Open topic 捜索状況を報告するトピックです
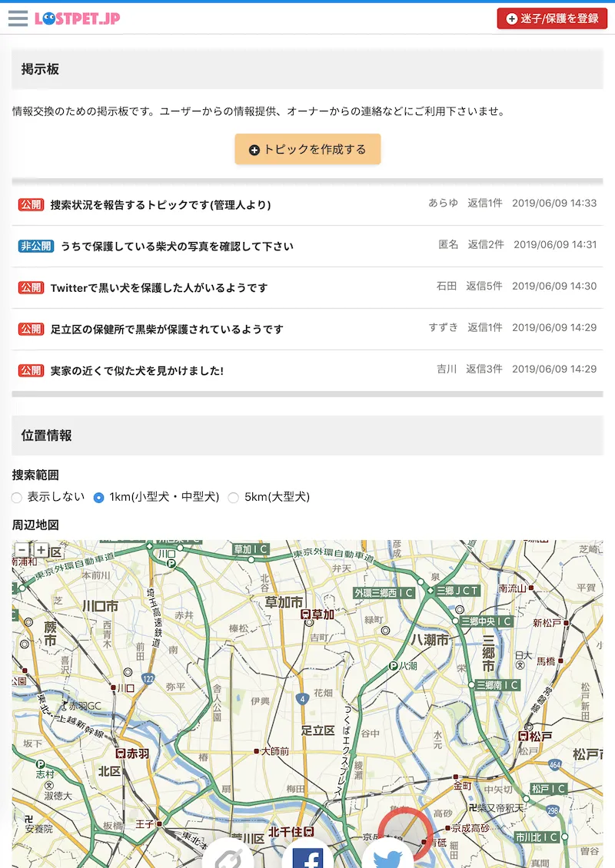The height and width of the screenshot is (868, 615). click(161, 204)
